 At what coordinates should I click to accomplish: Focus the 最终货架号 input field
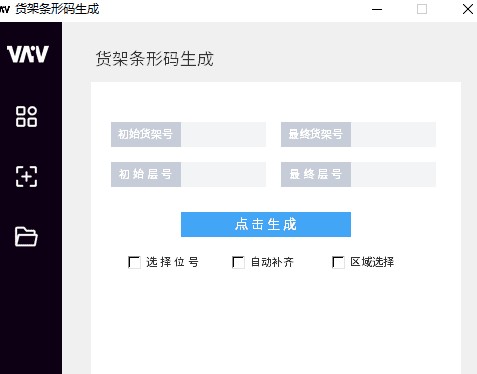[x=393, y=134]
